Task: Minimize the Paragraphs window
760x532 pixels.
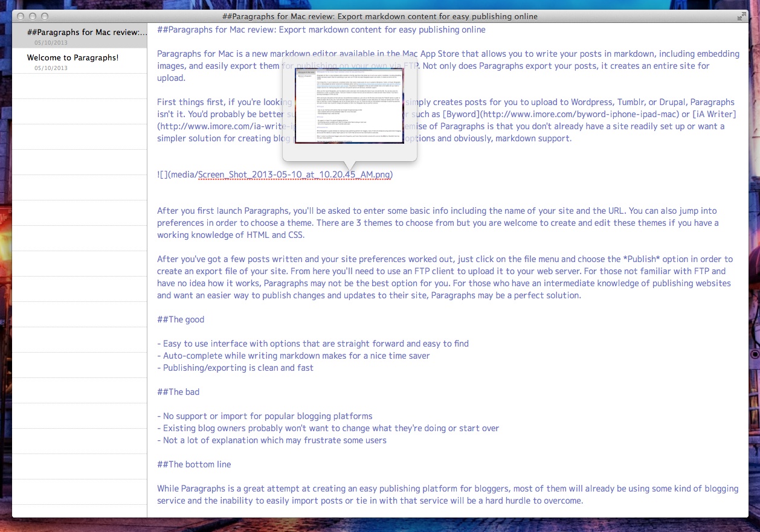Action: (33, 16)
